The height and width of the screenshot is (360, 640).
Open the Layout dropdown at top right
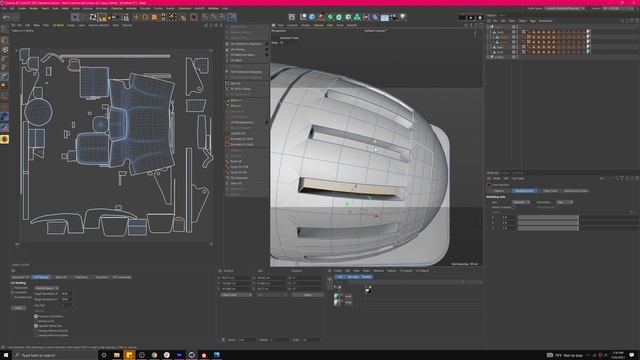[x=619, y=8]
